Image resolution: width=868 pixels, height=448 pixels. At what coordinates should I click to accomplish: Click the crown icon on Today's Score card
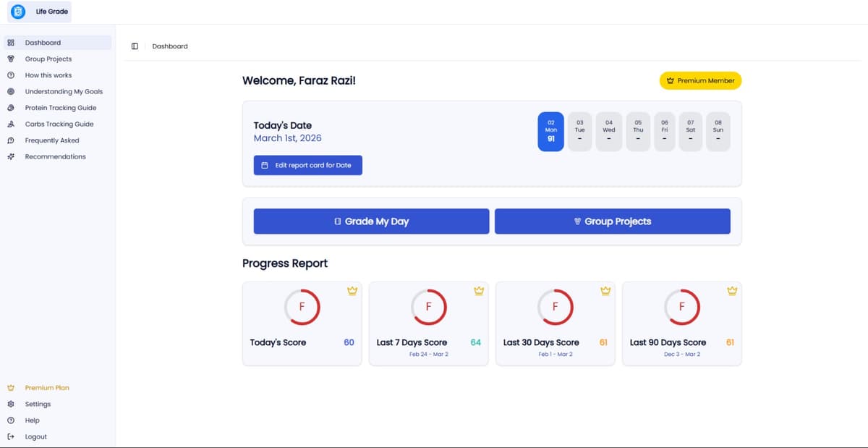point(352,291)
